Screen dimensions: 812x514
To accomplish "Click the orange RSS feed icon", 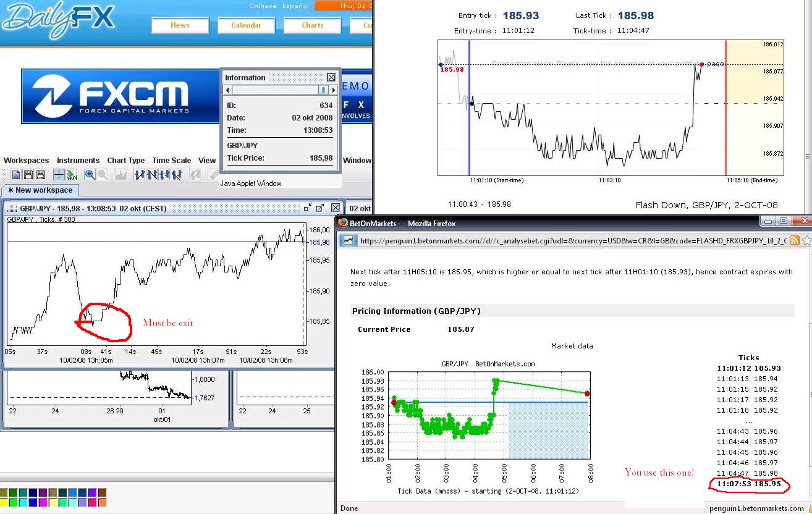I will tap(795, 240).
